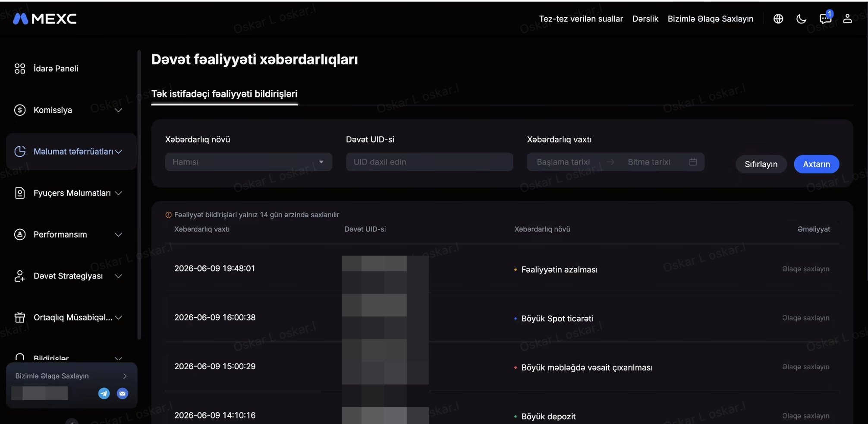Open the language globe icon

point(778,19)
